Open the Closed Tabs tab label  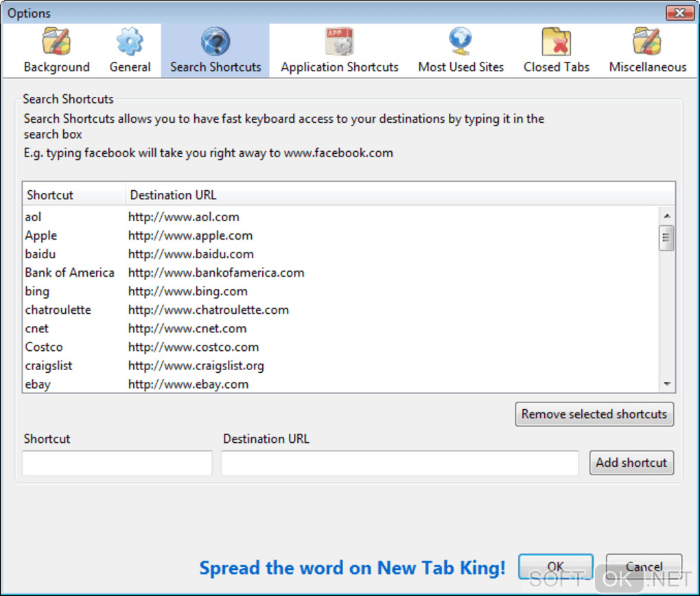[x=557, y=67]
